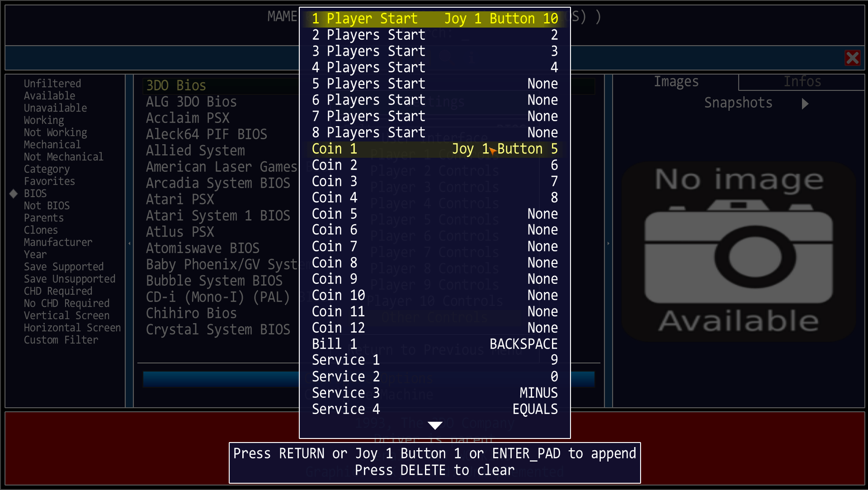Select the Coin 5 input row
The image size is (868, 490).
coord(435,214)
